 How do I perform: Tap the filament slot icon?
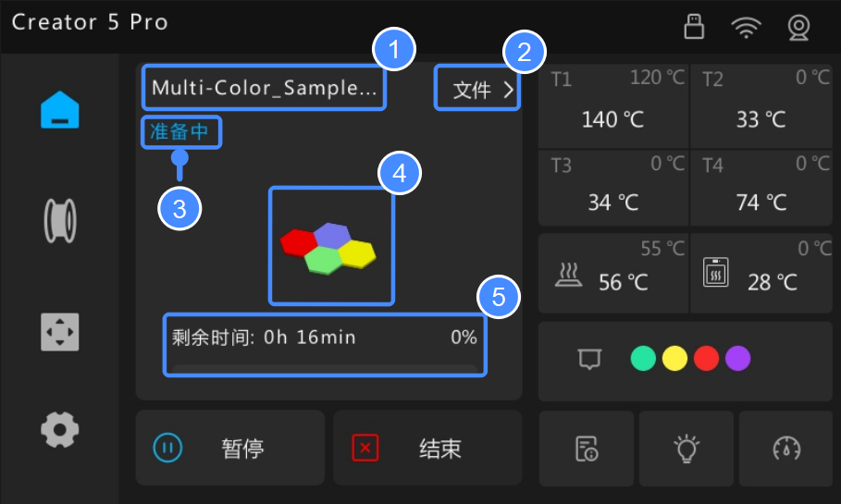tap(589, 359)
